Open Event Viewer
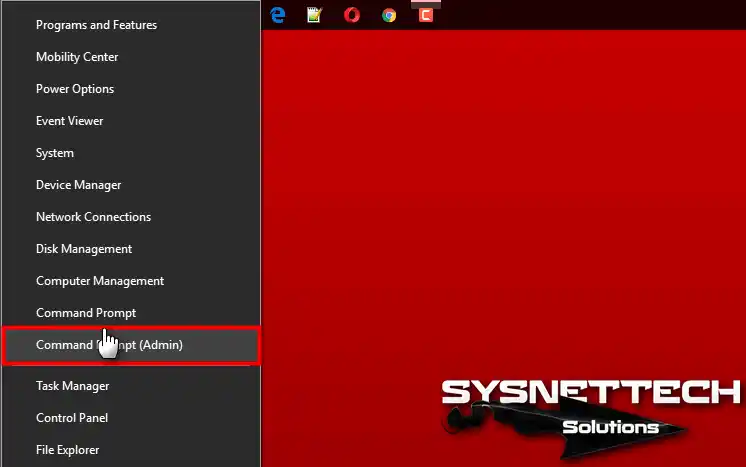The height and width of the screenshot is (467, 746). click(x=131, y=121)
